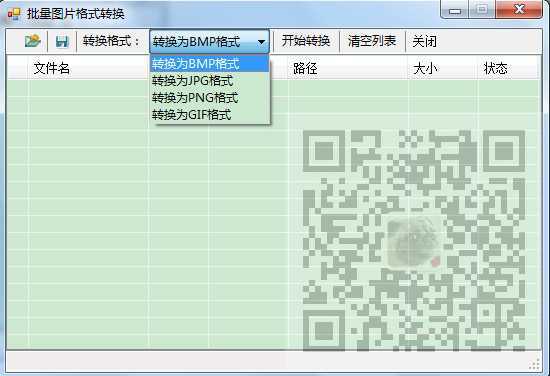The width and height of the screenshot is (550, 376).
Task: Minimize the 批量图片格式转换 window
Action: click(455, 10)
